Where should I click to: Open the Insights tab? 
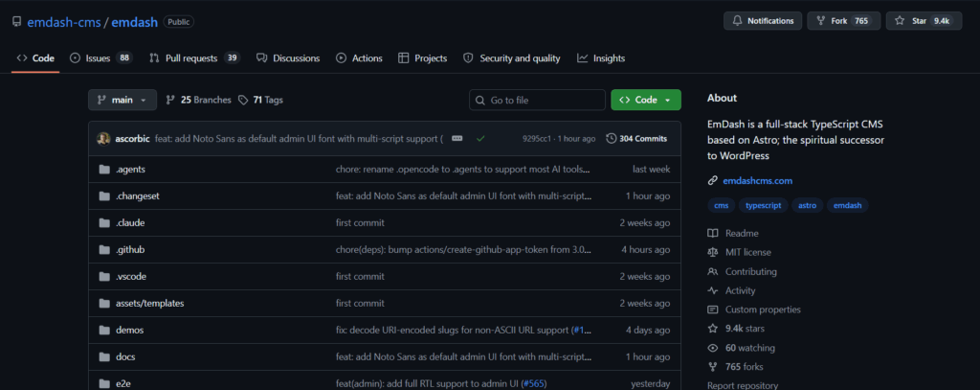[601, 58]
